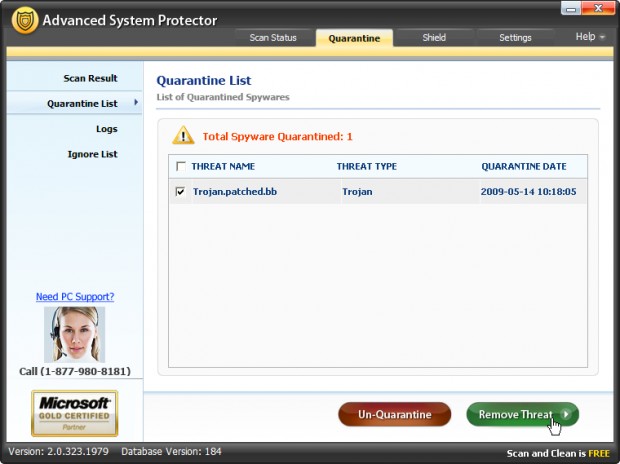Image resolution: width=620 pixels, height=464 pixels.
Task: Toggle the select-all checkbox in table header
Action: click(x=181, y=166)
